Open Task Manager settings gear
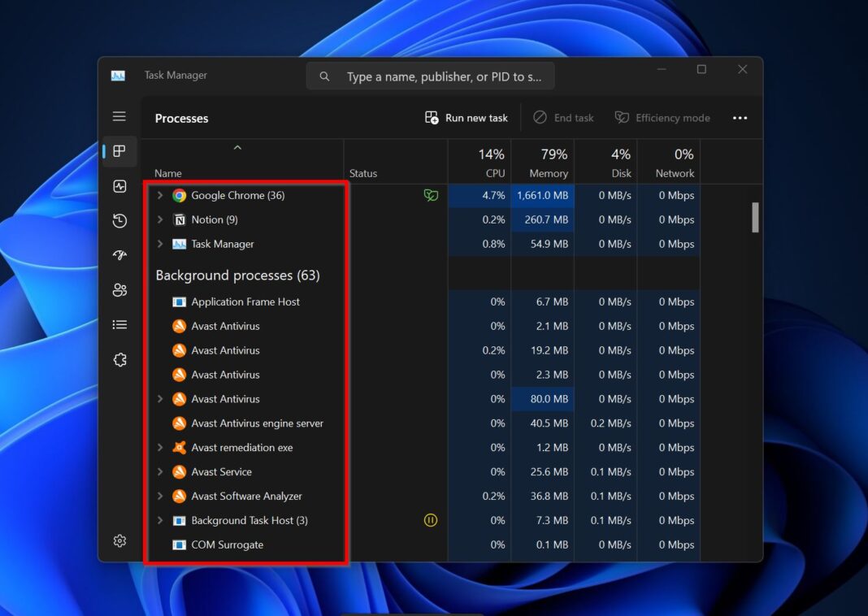The width and height of the screenshot is (868, 616). pos(119,540)
